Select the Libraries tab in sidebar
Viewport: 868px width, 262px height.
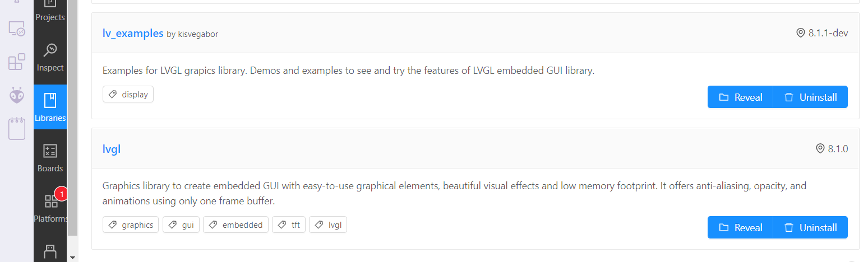click(x=50, y=107)
